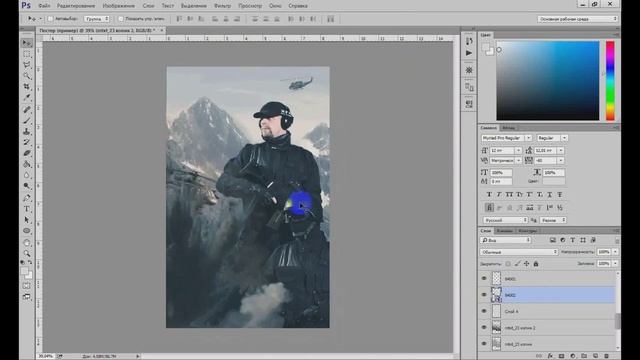Viewport: 640px width, 360px height.
Task: Select the Lasso tool
Action: (x=27, y=65)
